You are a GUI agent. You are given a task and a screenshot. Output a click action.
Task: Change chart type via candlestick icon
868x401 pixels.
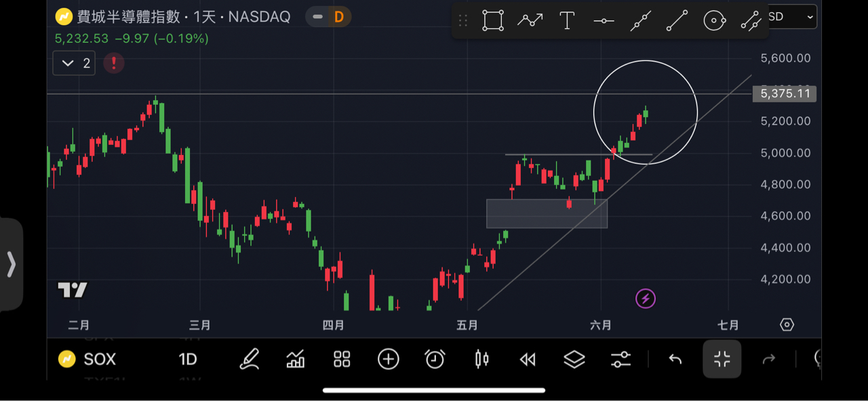click(x=481, y=359)
